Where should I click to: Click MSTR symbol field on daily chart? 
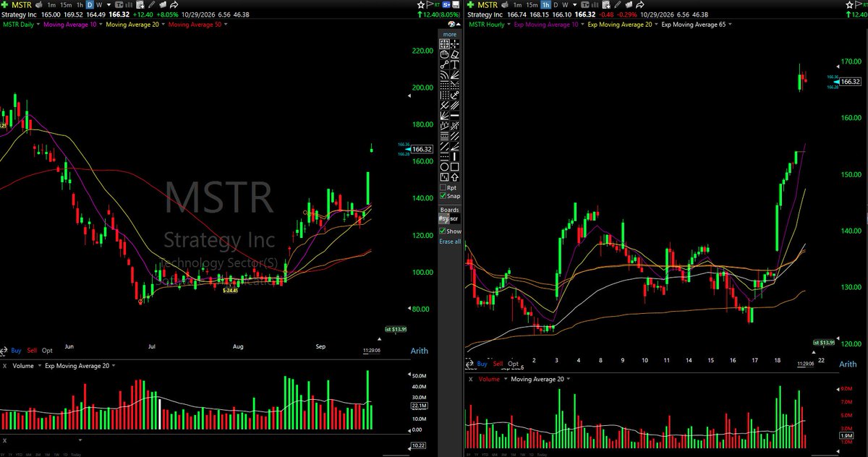(x=22, y=5)
